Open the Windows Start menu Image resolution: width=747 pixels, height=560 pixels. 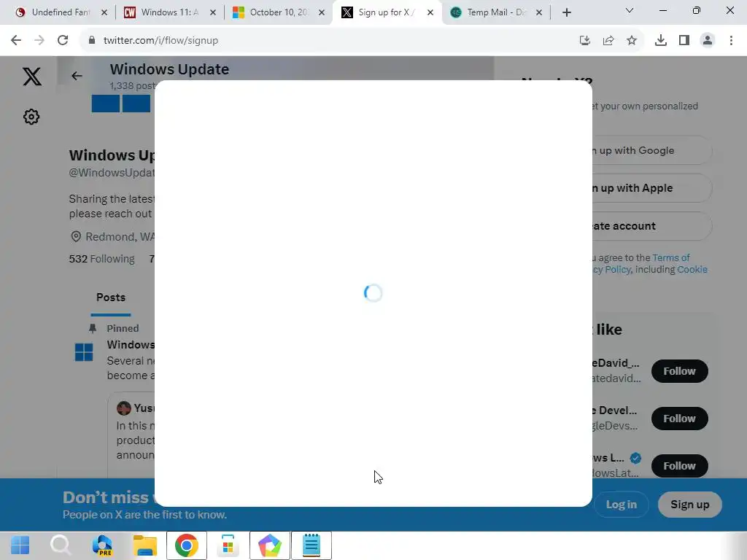point(20,545)
